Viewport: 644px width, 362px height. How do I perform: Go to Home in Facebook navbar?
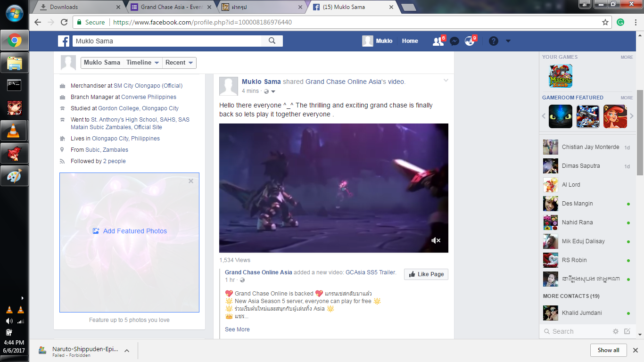click(x=410, y=41)
